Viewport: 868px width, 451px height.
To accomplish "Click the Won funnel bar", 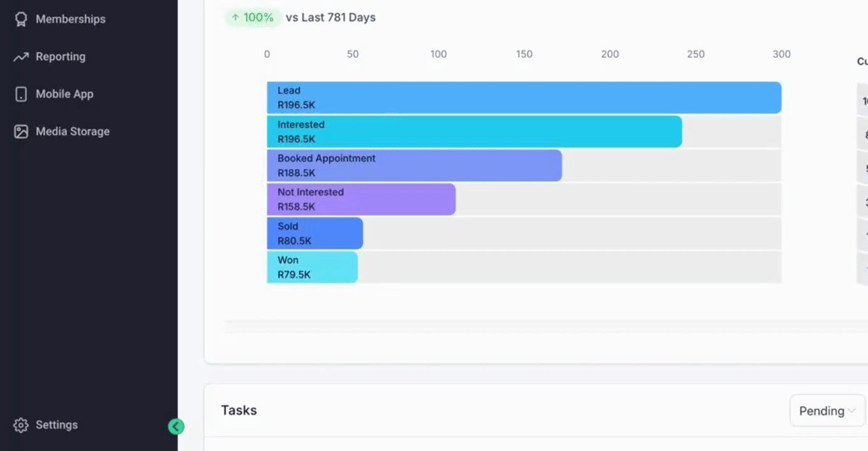I will click(x=312, y=267).
